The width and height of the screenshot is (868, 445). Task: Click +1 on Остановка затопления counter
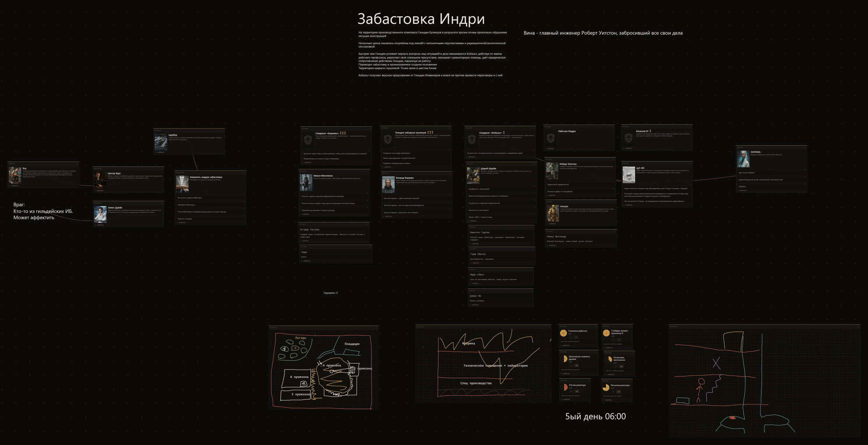(x=621, y=366)
